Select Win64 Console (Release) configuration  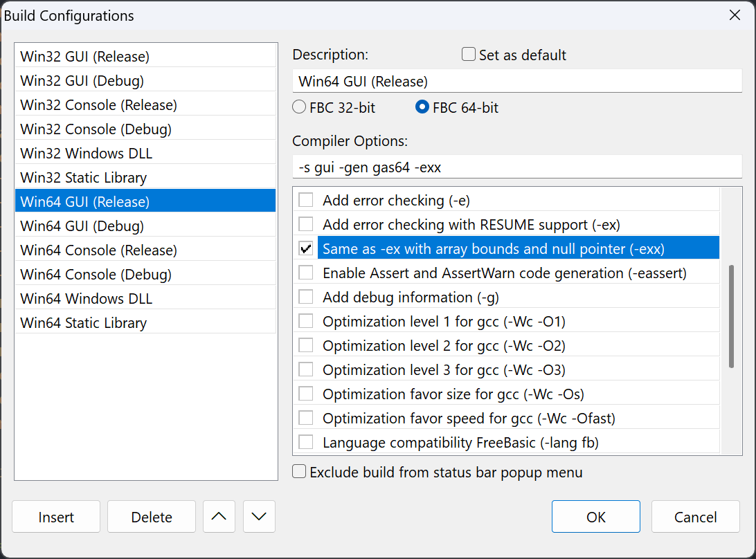(145, 250)
